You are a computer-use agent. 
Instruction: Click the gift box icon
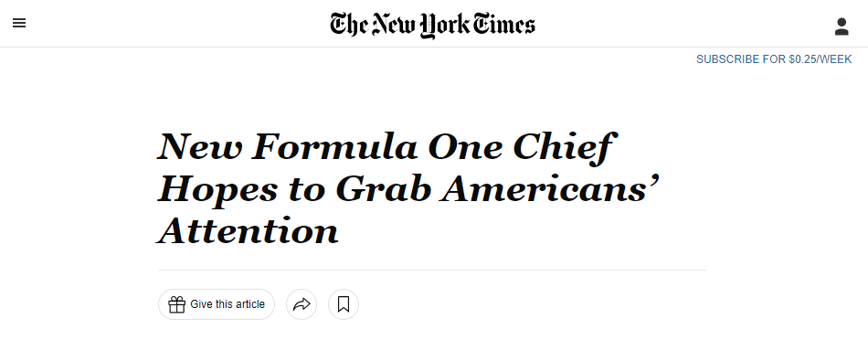(176, 304)
